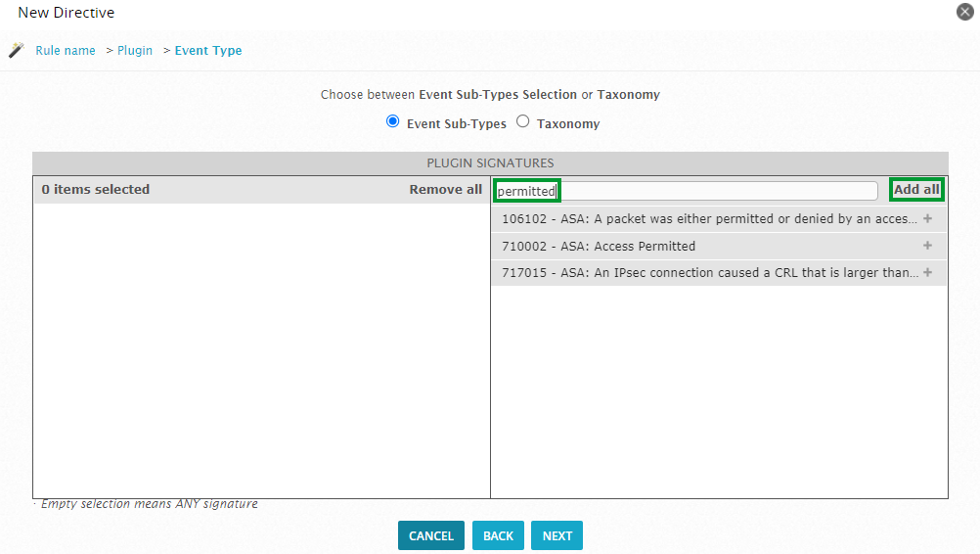Select the Event Sub-Types radio button
The image size is (980, 554).
tap(392, 121)
